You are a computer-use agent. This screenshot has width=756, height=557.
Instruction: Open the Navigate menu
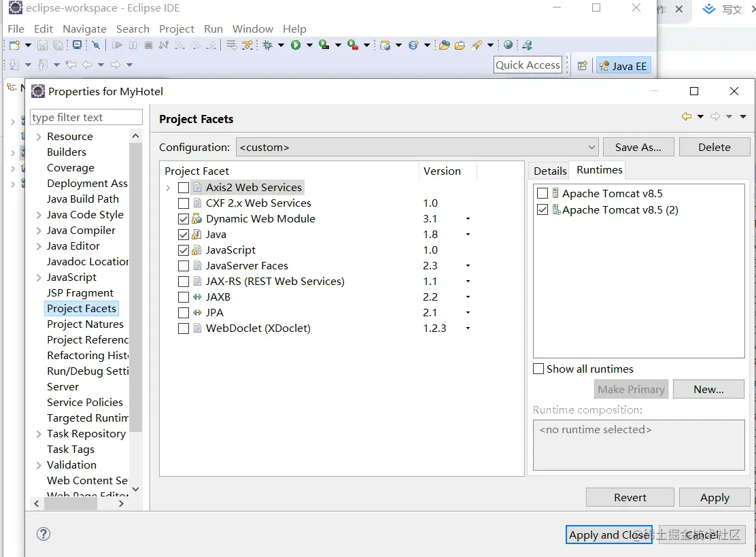84,29
